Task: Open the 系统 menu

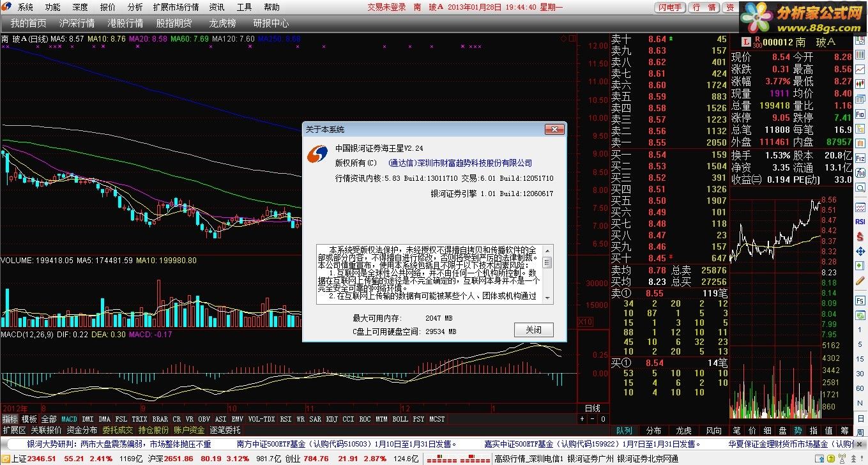Action: tap(25, 7)
